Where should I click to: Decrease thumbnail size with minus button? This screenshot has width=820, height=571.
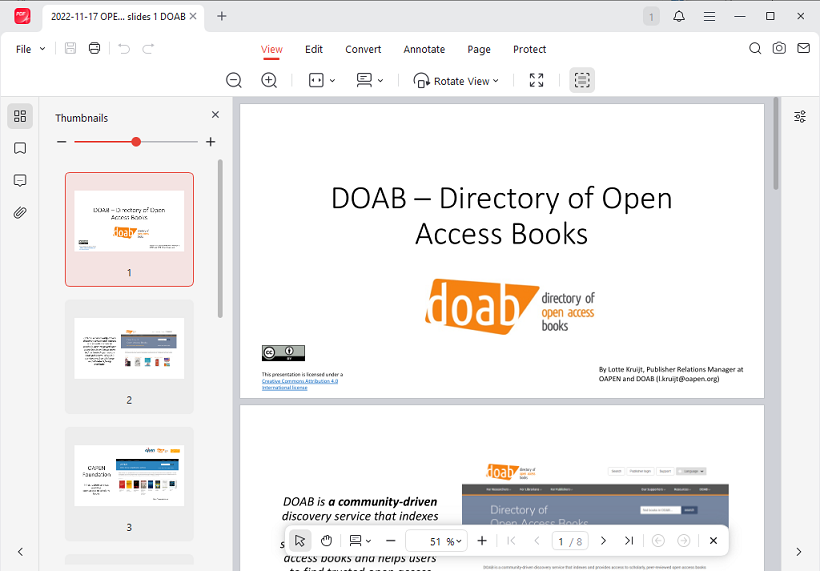pyautogui.click(x=62, y=142)
